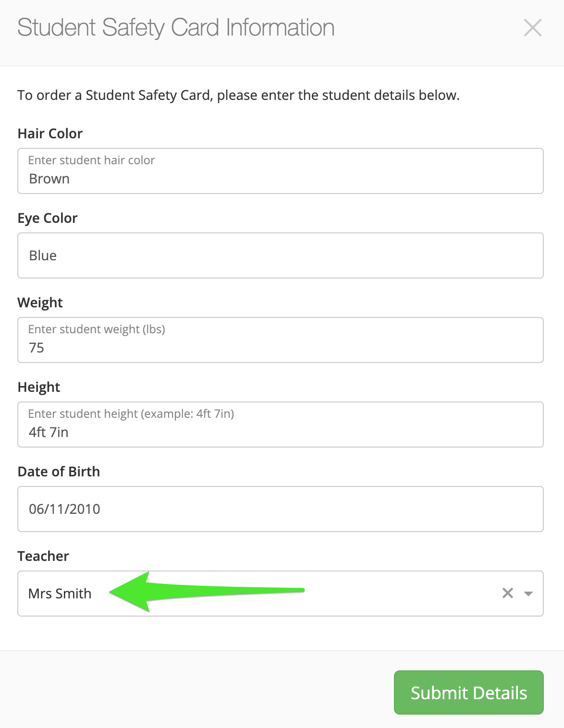Expand the Teacher dropdown caret arrow
Viewport: 564px width, 728px height.
point(528,594)
